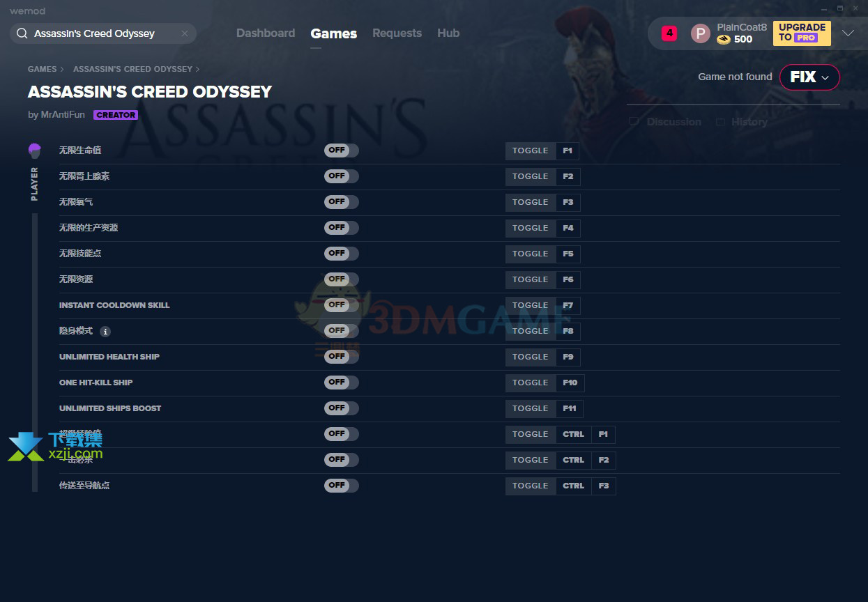868x602 pixels.
Task: Open the Hub tab
Action: pos(448,33)
